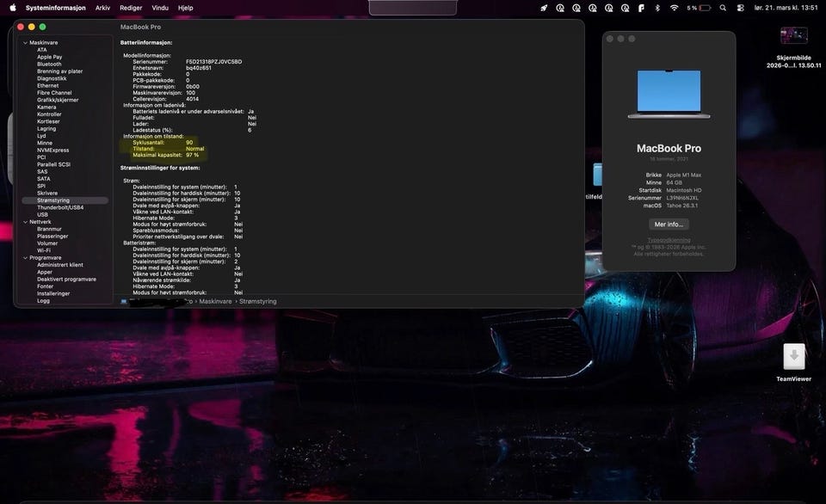Select Lagring in the sidebar

46,128
